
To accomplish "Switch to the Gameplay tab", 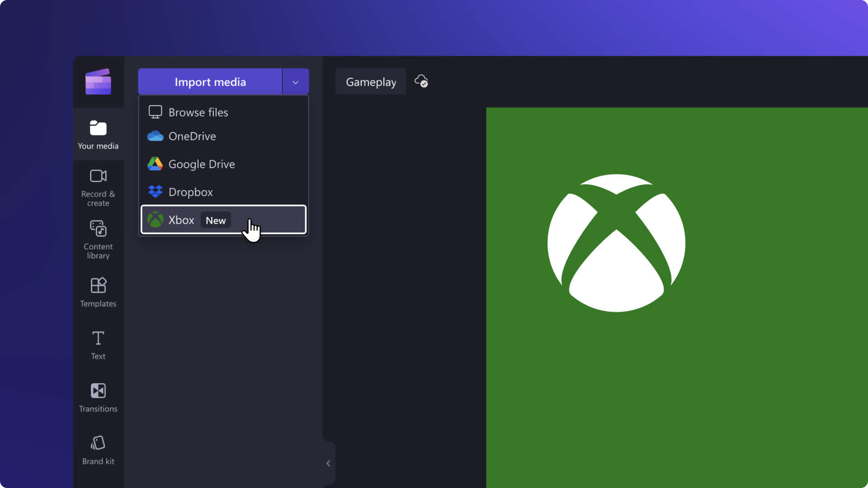I will [371, 82].
